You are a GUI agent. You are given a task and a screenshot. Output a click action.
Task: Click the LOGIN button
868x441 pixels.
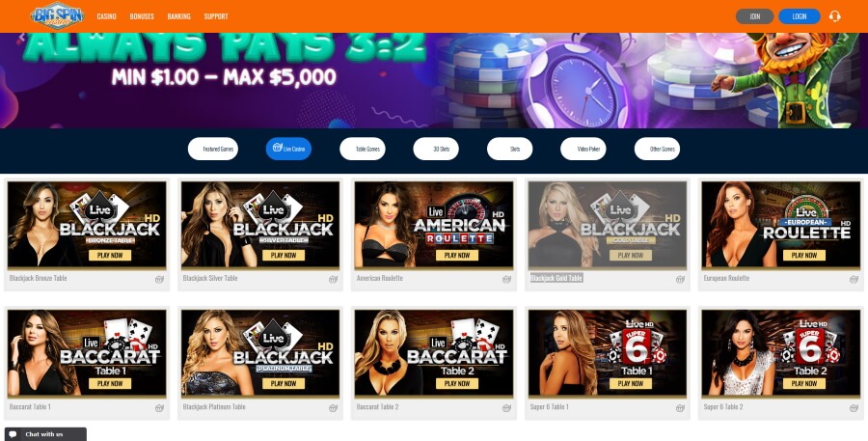tap(800, 16)
